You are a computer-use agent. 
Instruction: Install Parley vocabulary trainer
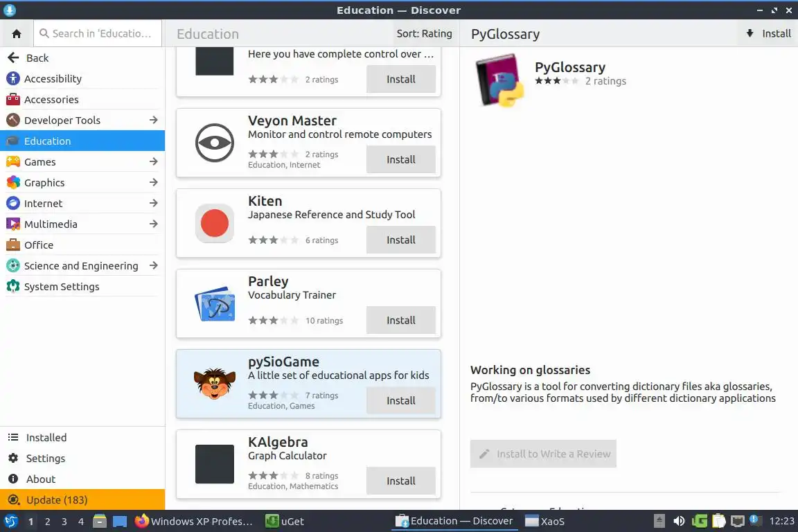400,320
